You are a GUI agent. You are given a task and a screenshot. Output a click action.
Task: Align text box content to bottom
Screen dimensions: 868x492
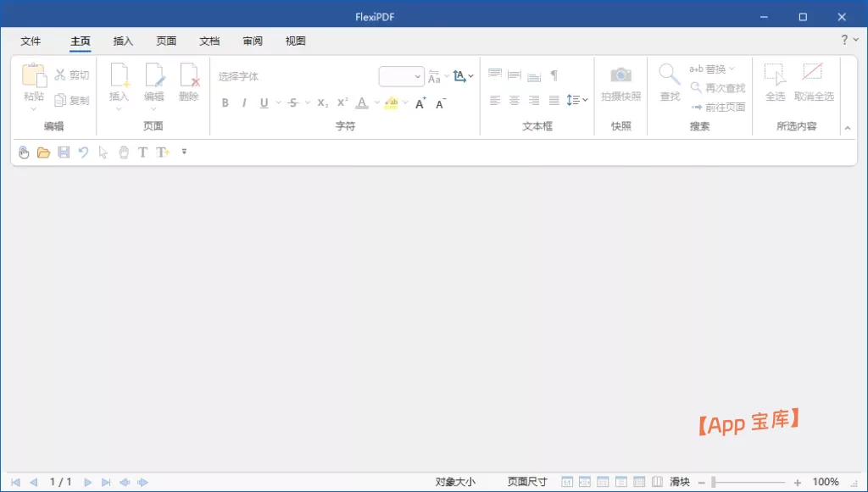(534, 76)
